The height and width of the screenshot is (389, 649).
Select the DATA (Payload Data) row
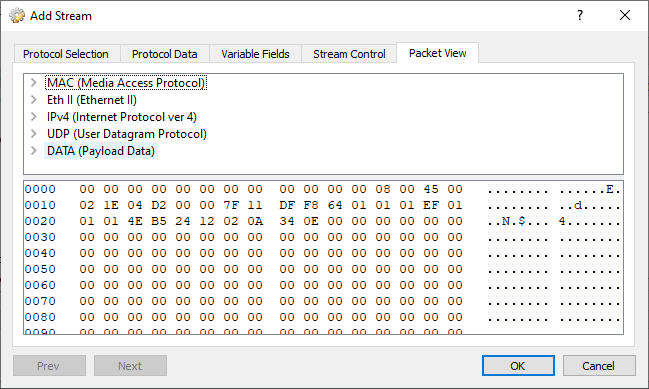click(101, 151)
